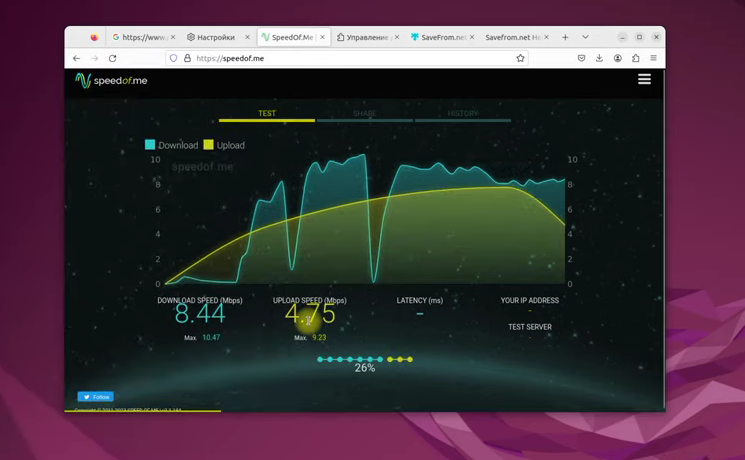Open the Управление tab
This screenshot has height=460, width=745.
pyautogui.click(x=368, y=37)
